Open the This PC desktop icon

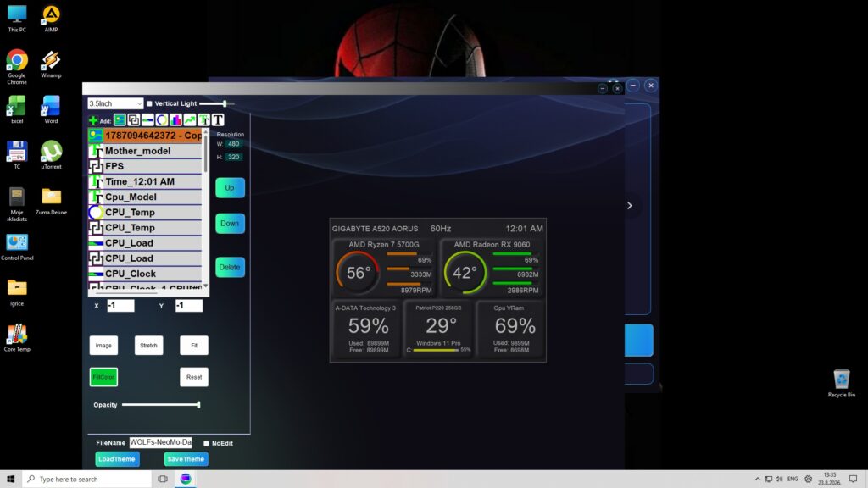(17, 19)
